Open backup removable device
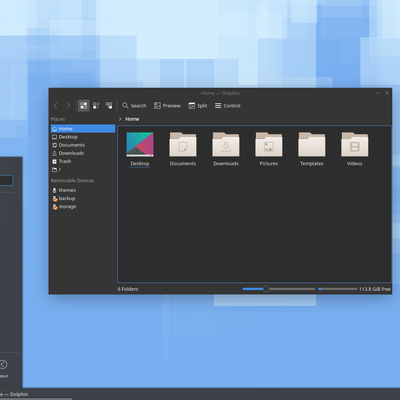Screen dimensions: 400x400 coord(83,198)
